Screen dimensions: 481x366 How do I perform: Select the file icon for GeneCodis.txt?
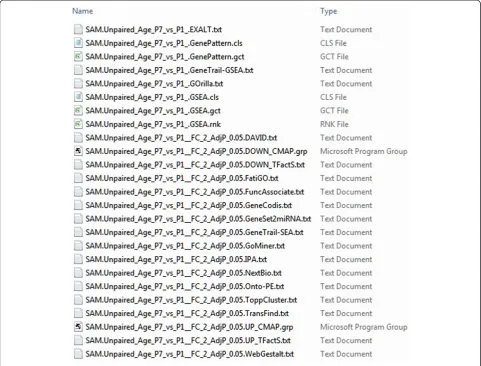pos(78,205)
